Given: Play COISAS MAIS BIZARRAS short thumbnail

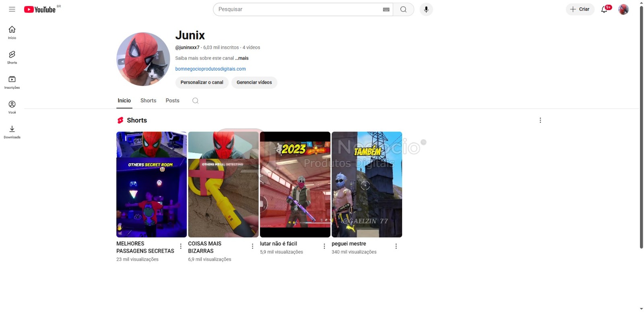Looking at the screenshot, I should 223,185.
